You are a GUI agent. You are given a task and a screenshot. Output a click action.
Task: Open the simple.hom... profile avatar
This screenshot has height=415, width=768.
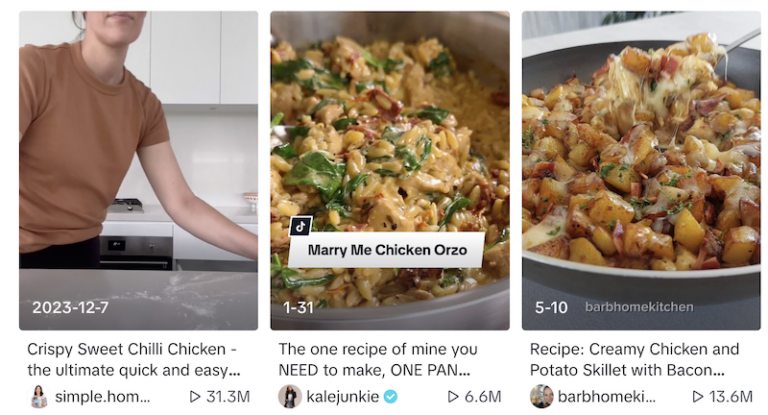(39, 396)
